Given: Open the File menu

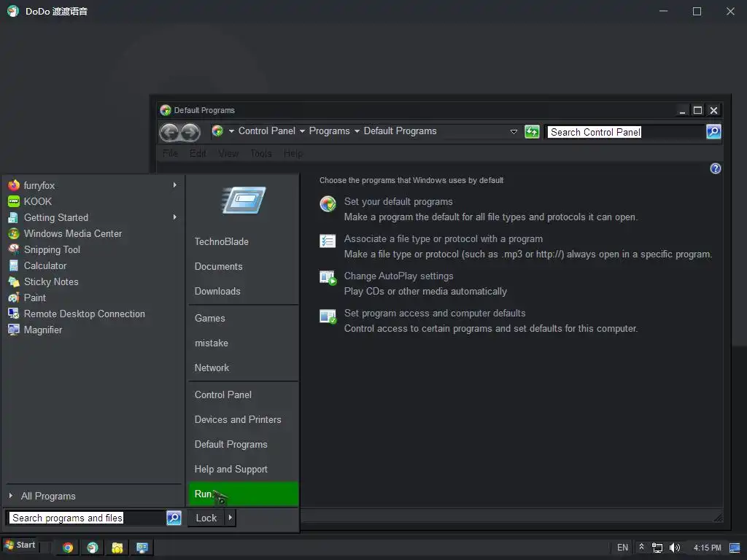Looking at the screenshot, I should 170,153.
